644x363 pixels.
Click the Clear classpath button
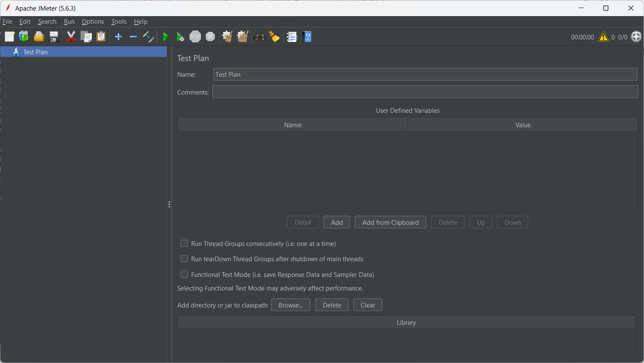point(368,305)
